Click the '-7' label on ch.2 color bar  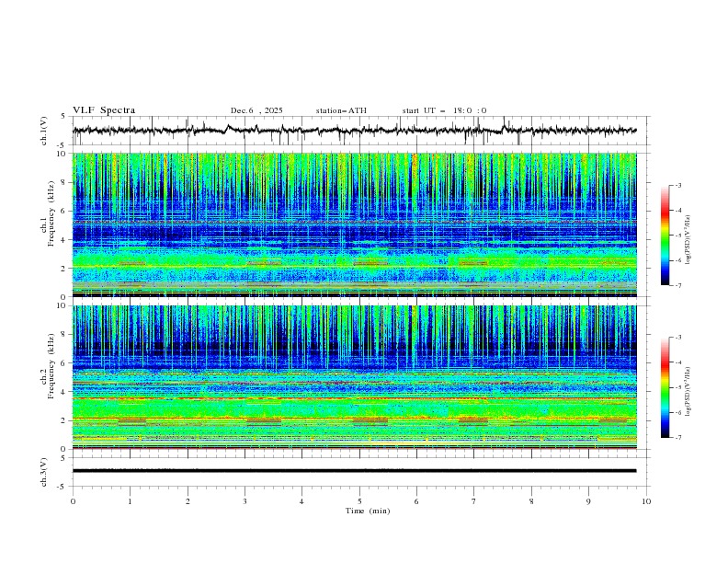677,438
